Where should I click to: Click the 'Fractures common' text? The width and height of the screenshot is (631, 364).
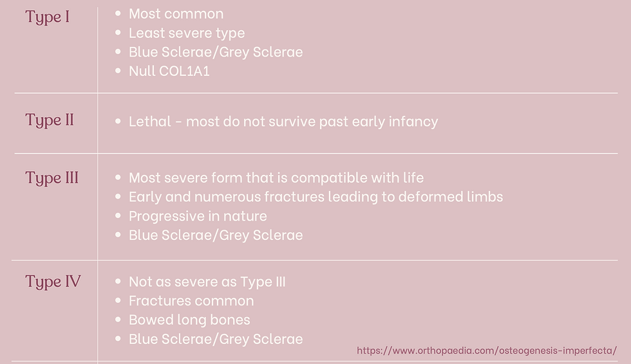point(191,301)
